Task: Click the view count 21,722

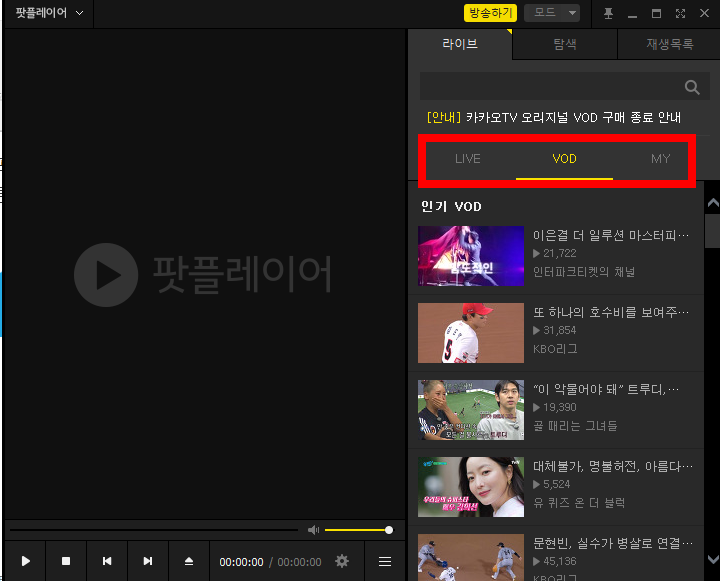Action: [559, 253]
